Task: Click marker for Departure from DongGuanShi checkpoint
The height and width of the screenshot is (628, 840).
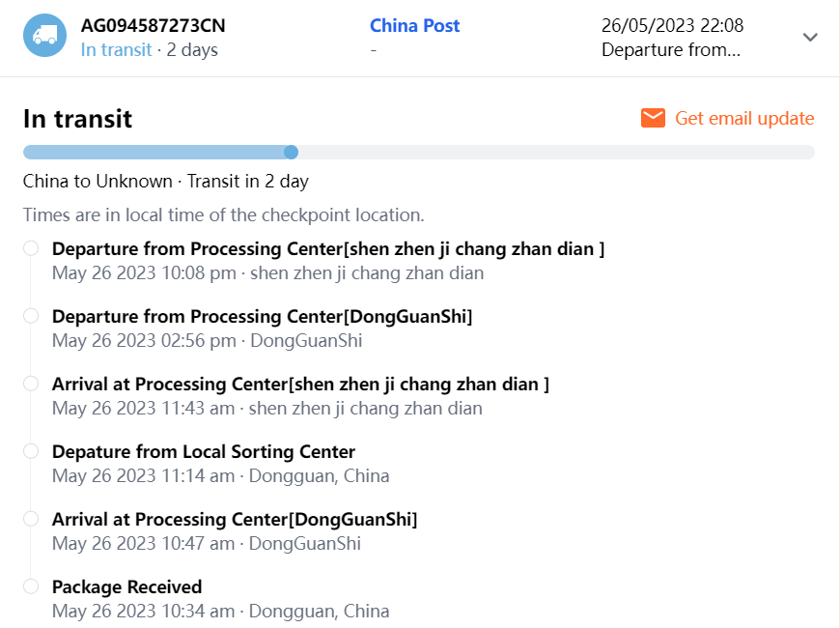Action: 31,316
